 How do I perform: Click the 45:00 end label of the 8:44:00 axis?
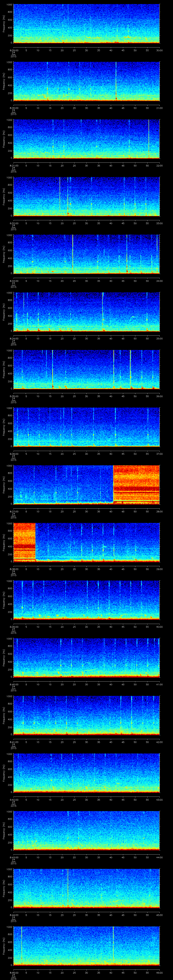160,915
